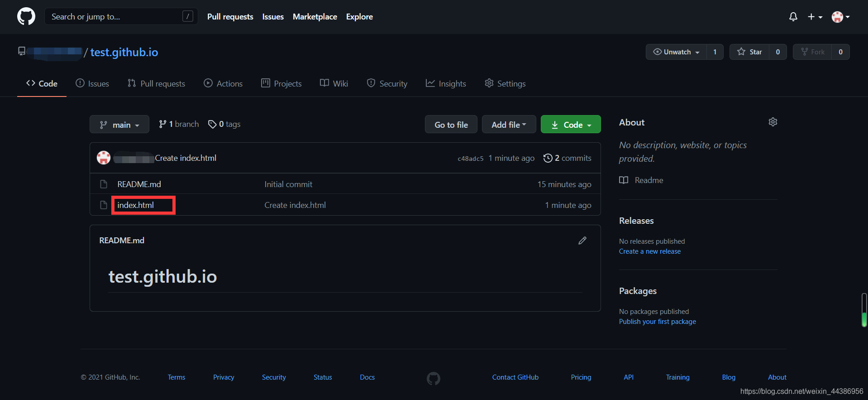Open the Terms footer link
The width and height of the screenshot is (868, 400).
pyautogui.click(x=176, y=377)
